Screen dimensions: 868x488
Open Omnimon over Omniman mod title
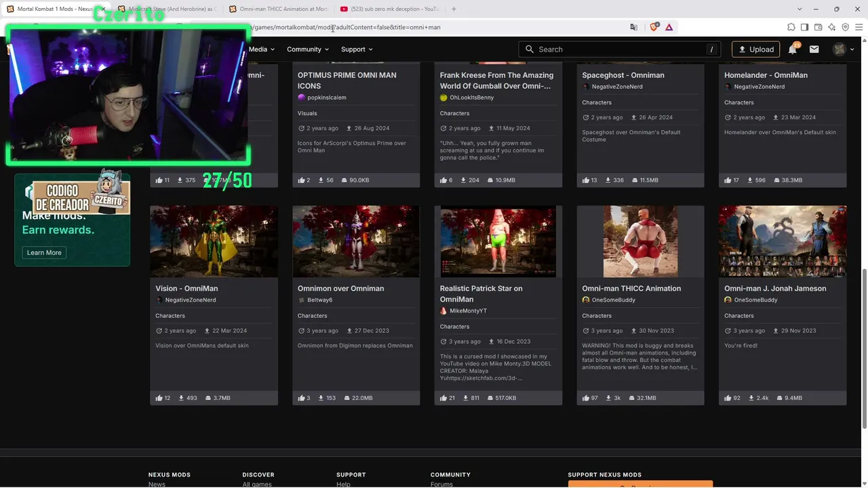(340, 289)
